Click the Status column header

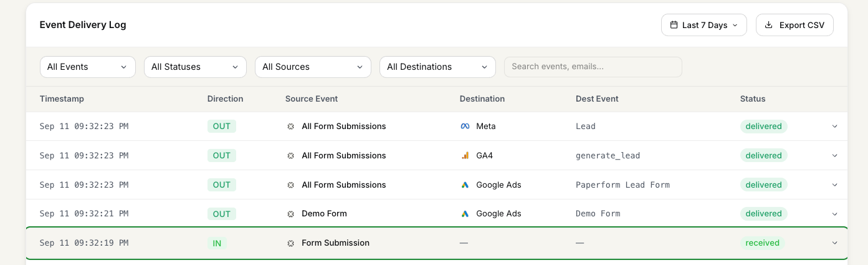click(753, 99)
